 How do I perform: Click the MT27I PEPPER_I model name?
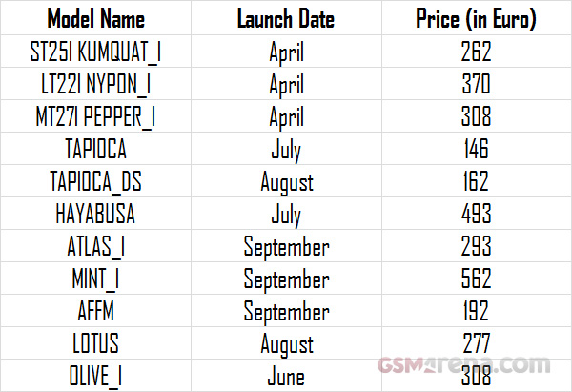click(95, 117)
